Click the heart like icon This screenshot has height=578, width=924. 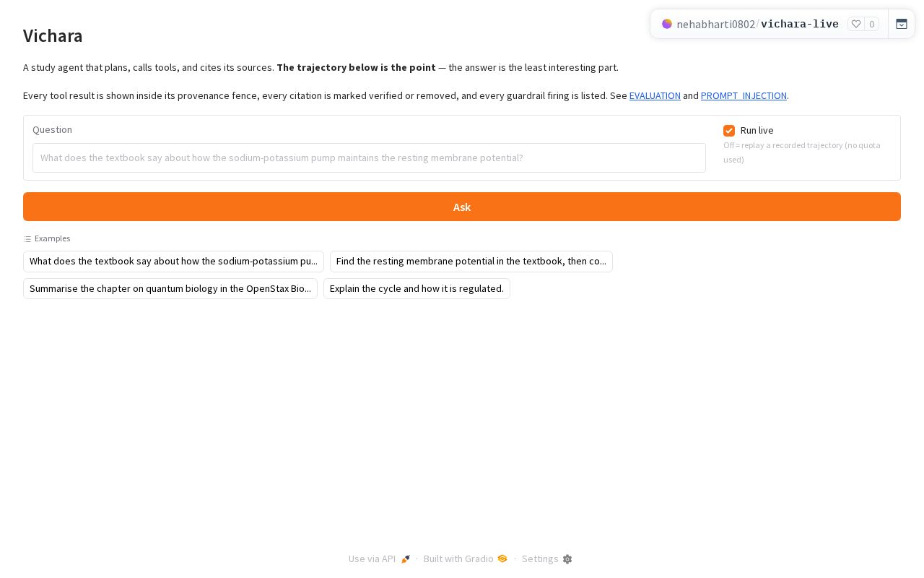pos(856,24)
